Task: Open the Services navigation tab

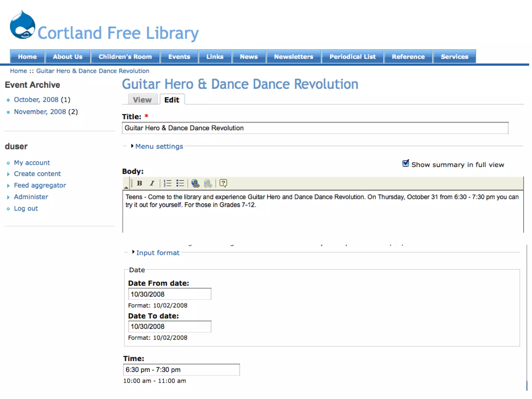Action: tap(454, 56)
